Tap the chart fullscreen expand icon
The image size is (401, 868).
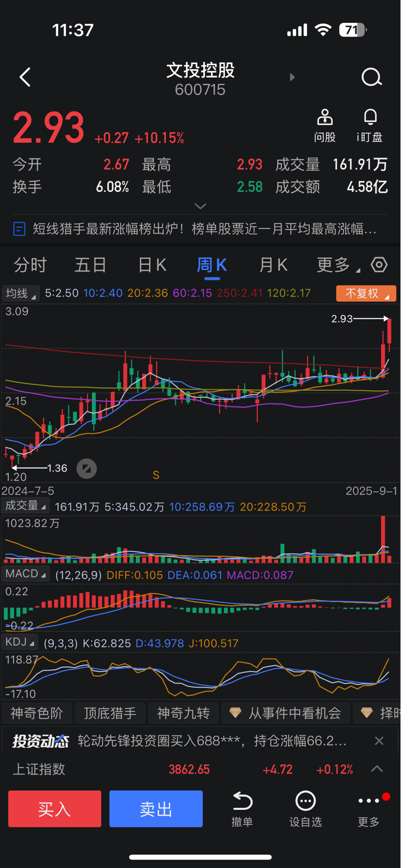click(x=87, y=469)
